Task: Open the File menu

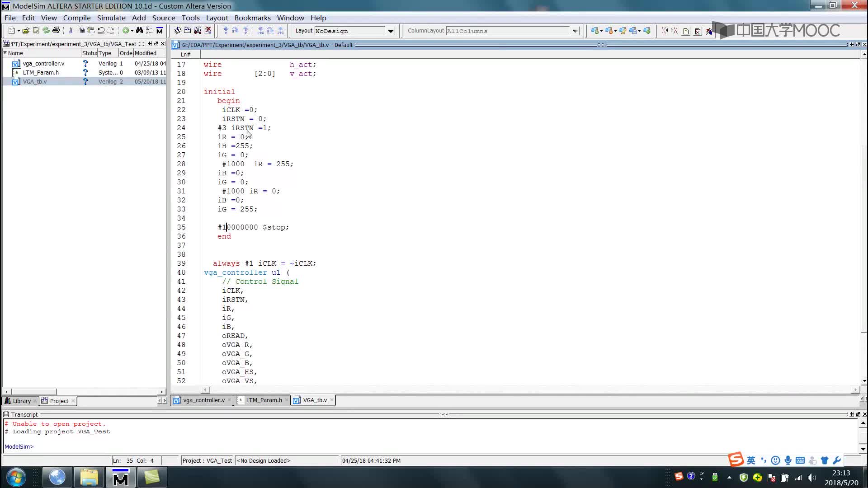Action: point(10,18)
